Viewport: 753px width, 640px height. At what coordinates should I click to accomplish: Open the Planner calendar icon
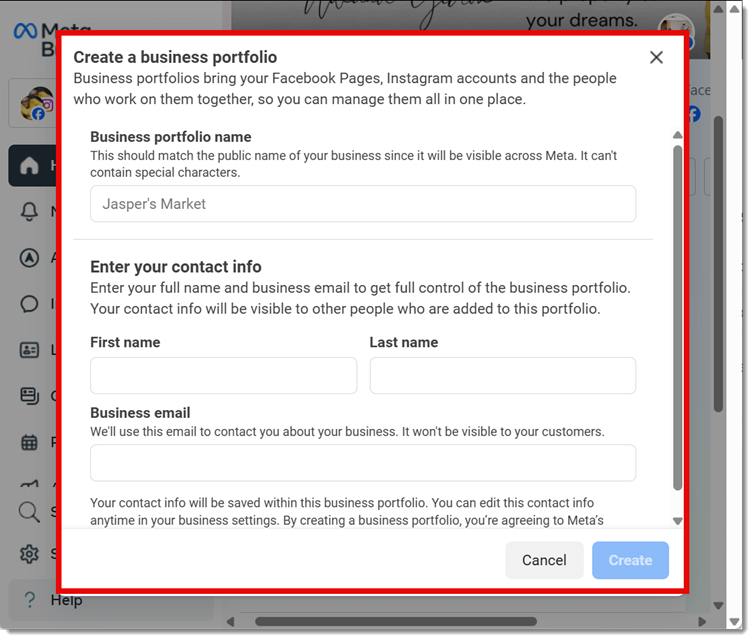point(29,442)
